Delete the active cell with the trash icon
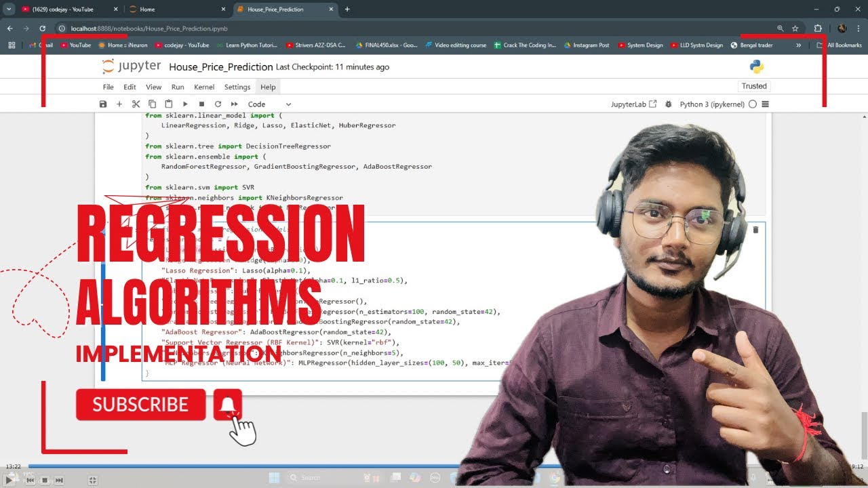Image resolution: width=868 pixels, height=488 pixels. point(755,230)
